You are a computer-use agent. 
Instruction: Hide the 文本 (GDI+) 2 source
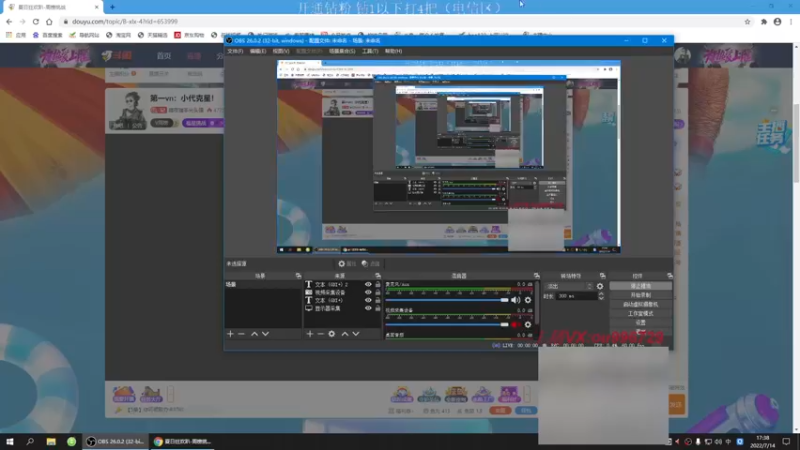368,284
